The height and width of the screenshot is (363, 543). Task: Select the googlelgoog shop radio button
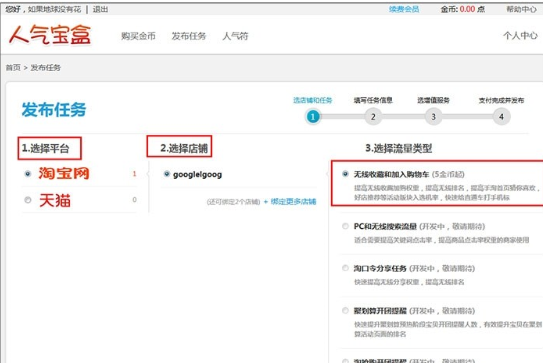167,174
